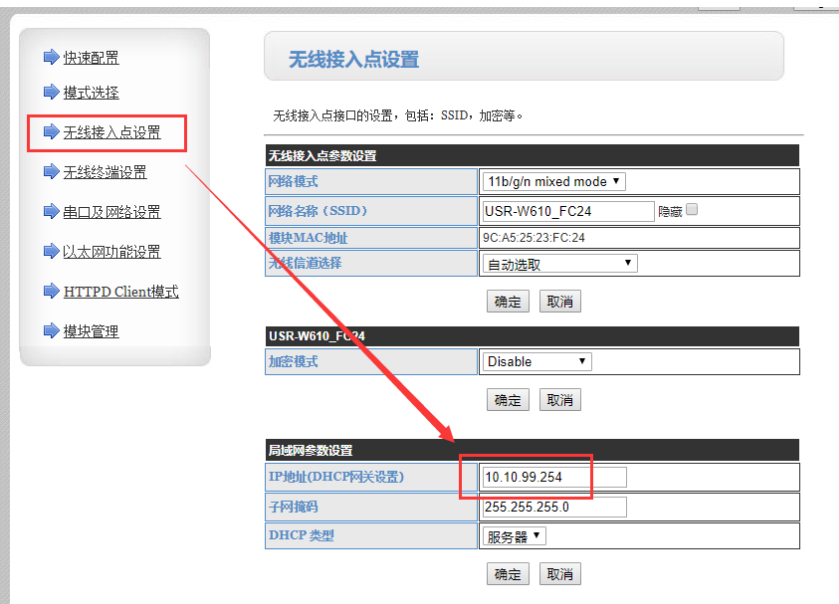Click the arrow icon beside 无线接入点设置
The height and width of the screenshot is (604, 839).
pos(51,132)
